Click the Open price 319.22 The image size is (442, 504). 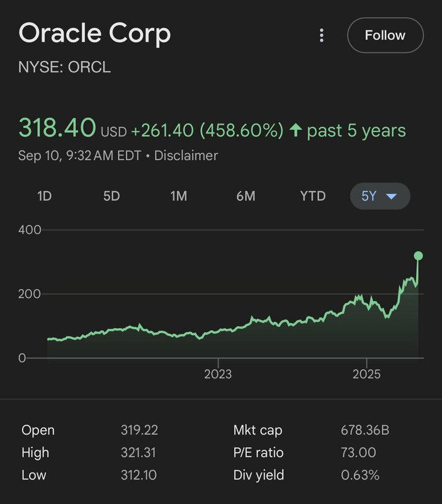point(139,430)
